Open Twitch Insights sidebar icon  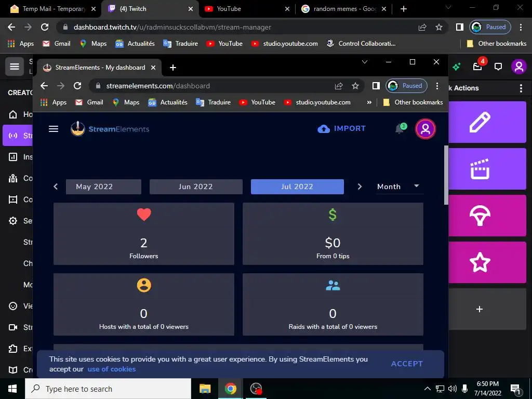[13, 157]
